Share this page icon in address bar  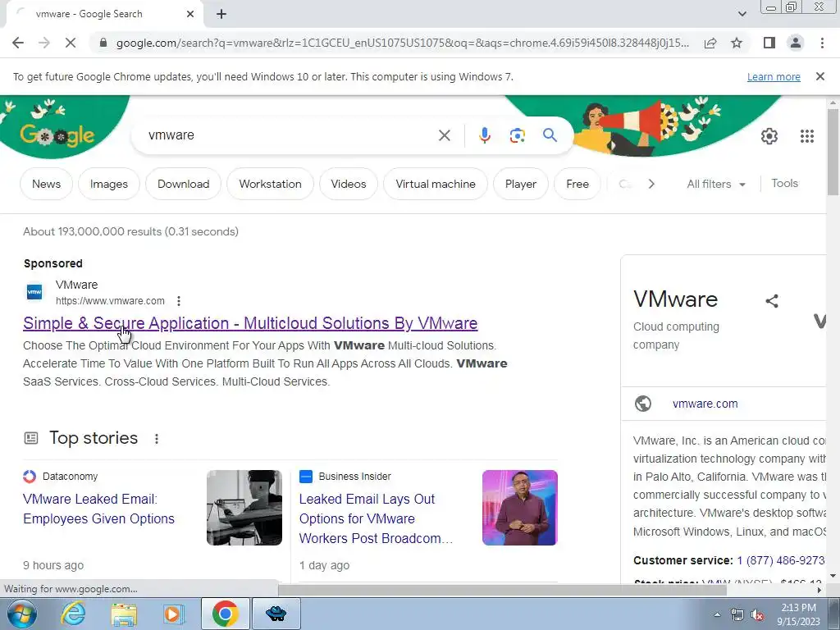click(710, 43)
